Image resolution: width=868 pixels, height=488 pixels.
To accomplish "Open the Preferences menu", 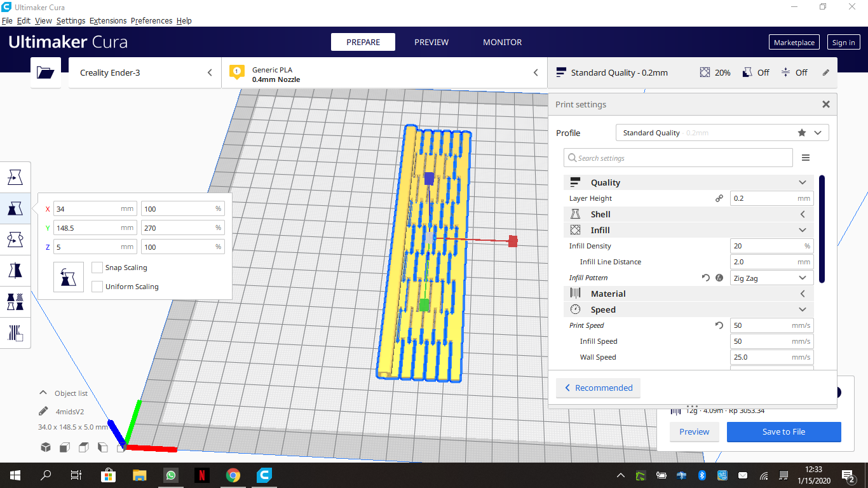I will (x=151, y=21).
